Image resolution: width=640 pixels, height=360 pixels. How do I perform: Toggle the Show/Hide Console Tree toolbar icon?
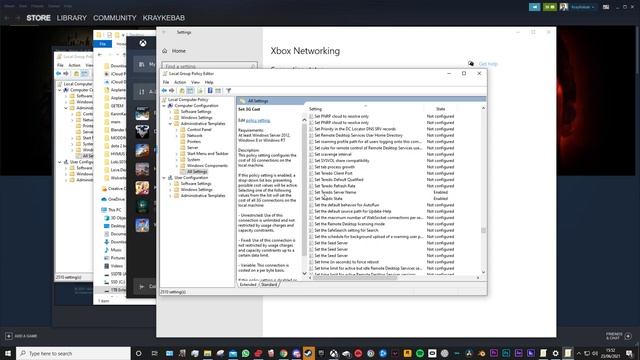(x=190, y=91)
